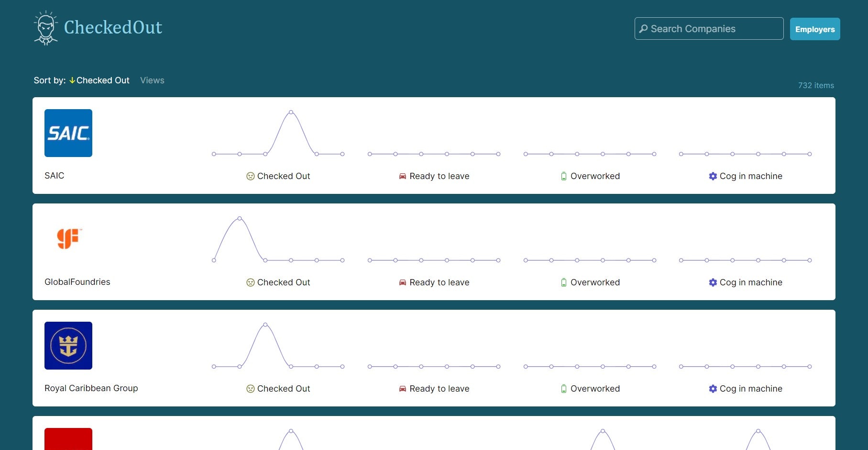The height and width of the screenshot is (450, 868).
Task: Click the CheckedOut site title
Action: point(113,27)
